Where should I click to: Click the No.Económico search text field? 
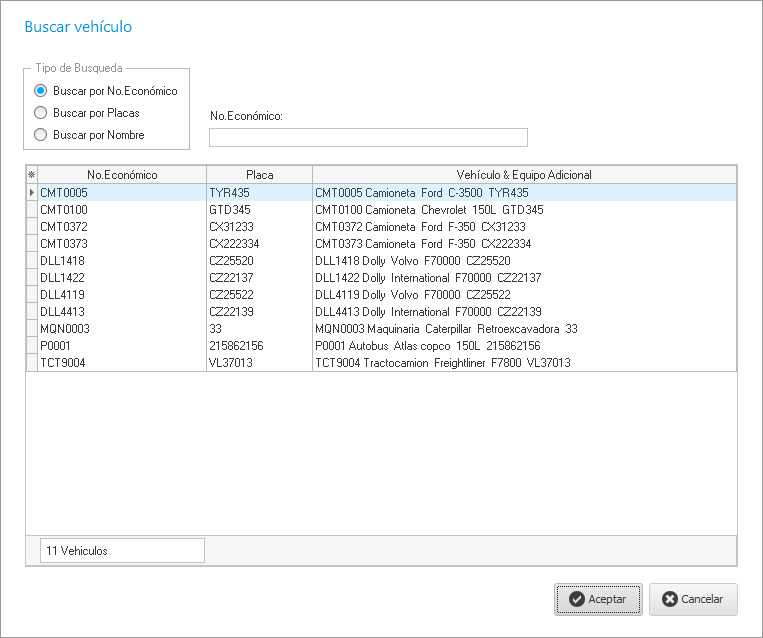click(x=367, y=137)
